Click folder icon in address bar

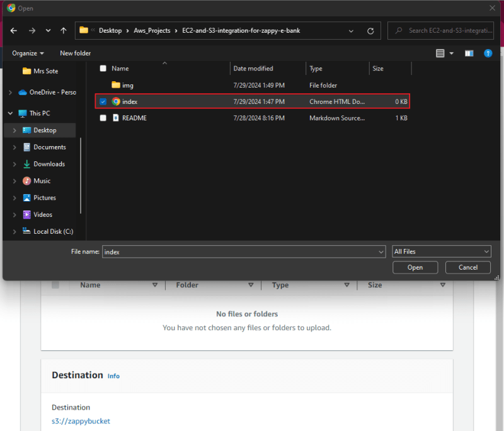click(84, 30)
